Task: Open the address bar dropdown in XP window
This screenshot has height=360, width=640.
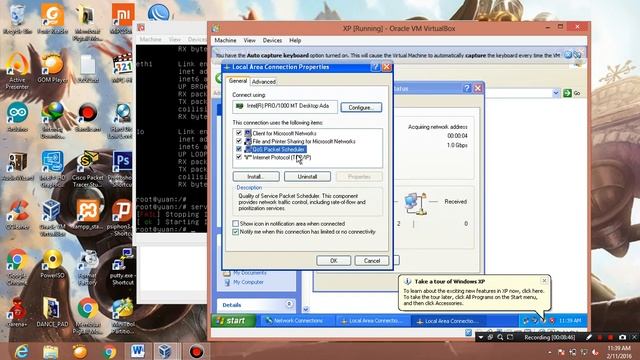Action: 556,93
